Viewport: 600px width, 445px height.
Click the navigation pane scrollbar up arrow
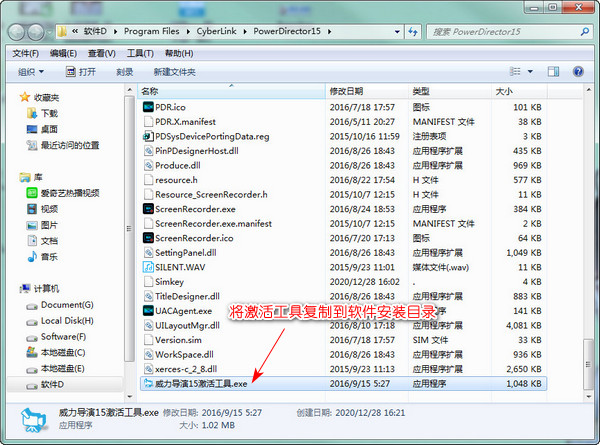(x=130, y=90)
